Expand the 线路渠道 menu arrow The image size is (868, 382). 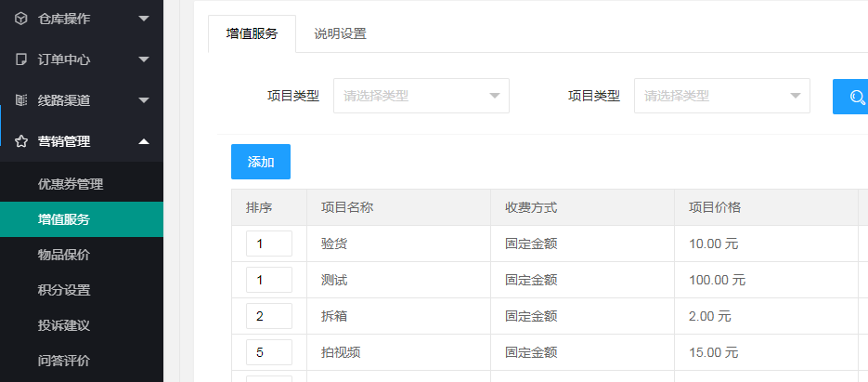[x=143, y=100]
